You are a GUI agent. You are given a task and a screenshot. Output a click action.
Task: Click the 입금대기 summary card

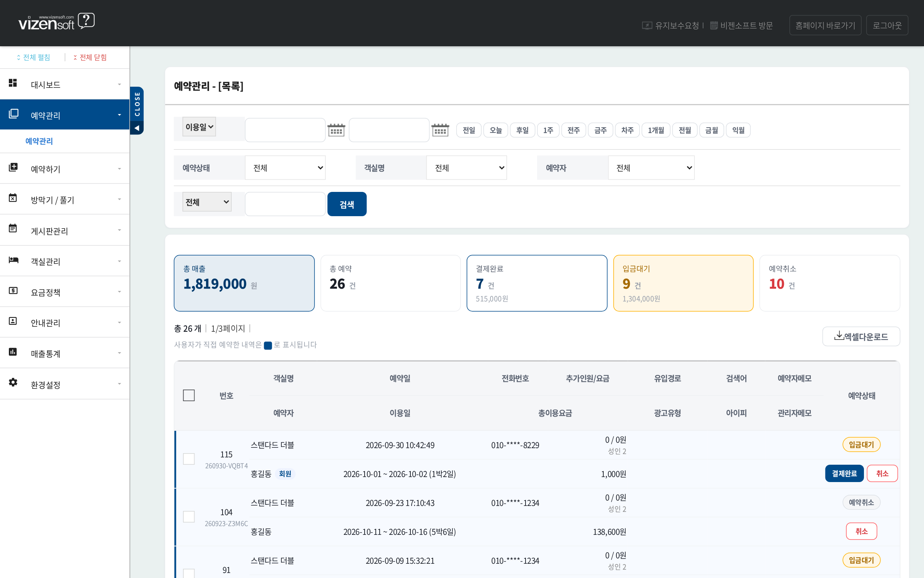pos(683,283)
